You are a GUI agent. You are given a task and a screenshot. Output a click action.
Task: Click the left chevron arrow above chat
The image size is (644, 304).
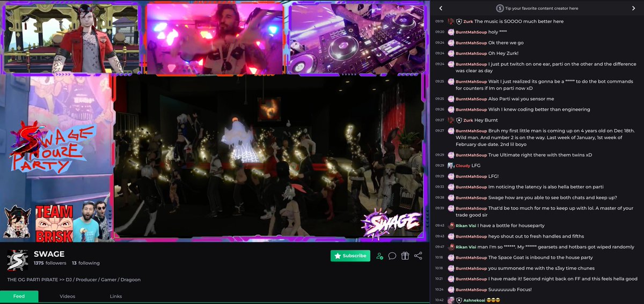point(441,8)
